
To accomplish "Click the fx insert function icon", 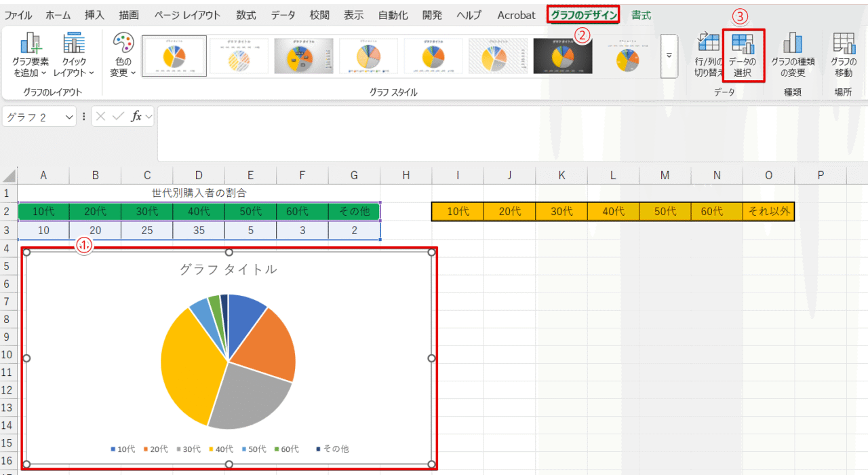I will coord(136,116).
